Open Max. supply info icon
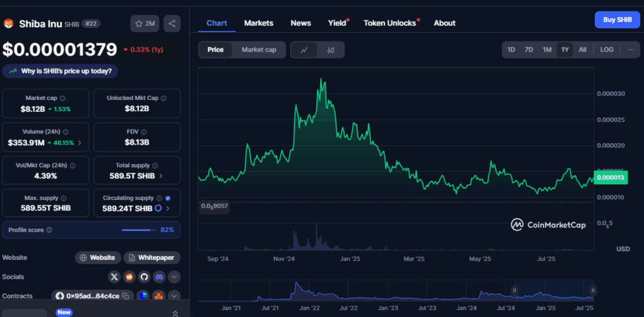The width and height of the screenshot is (644, 317). coord(64,198)
